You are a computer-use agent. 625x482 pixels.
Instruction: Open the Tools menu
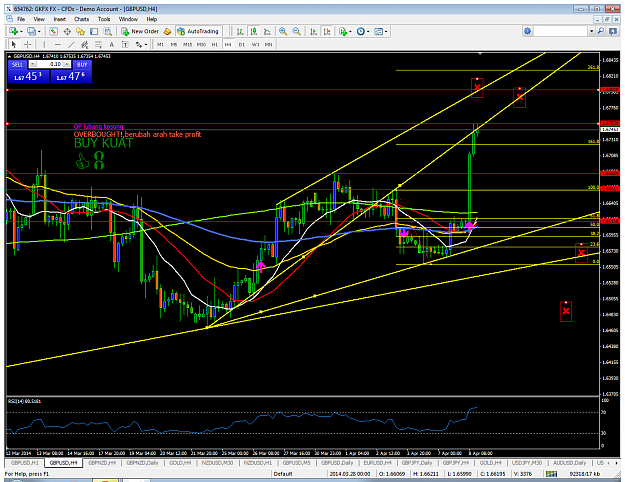[x=104, y=19]
